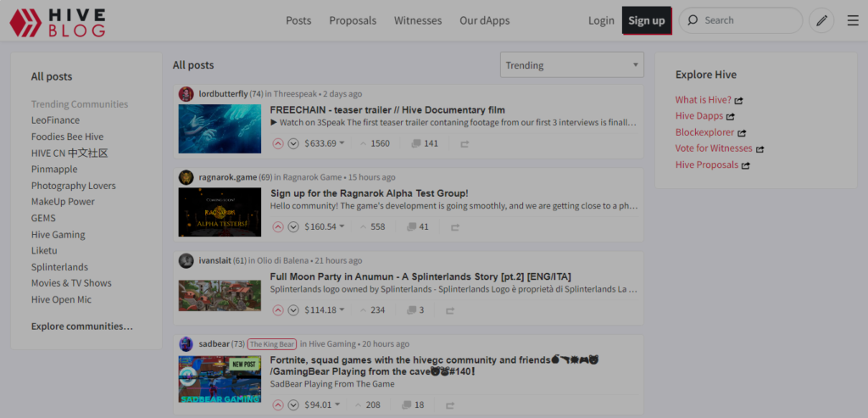The image size is (868, 418).
Task: Downvote the FREECHAIN teaser trailer post
Action: [x=293, y=143]
